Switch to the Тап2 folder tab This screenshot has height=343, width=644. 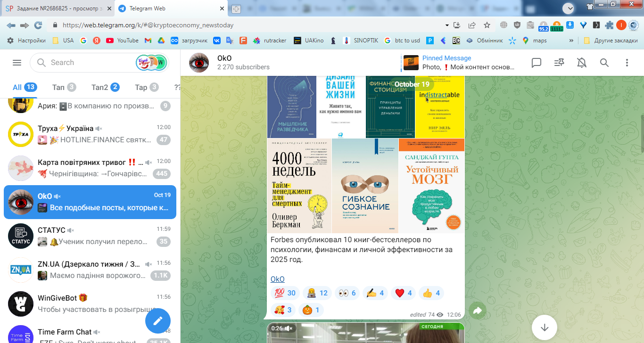[105, 87]
